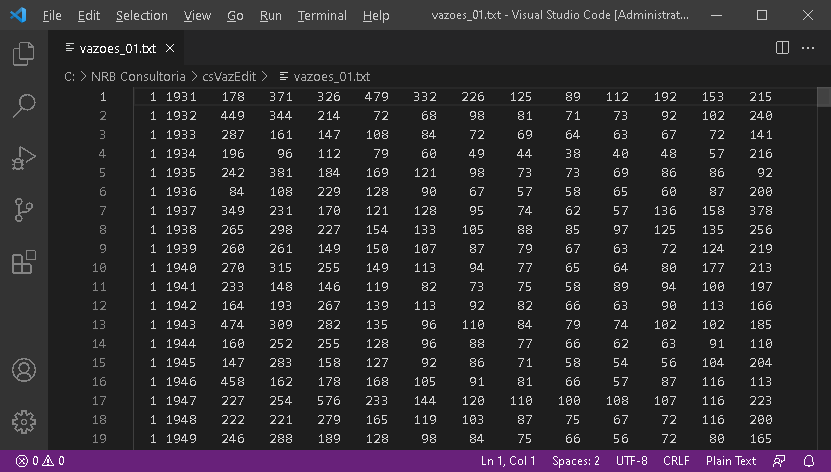831x472 pixels.
Task: Click the value 381 in the 1935 row
Action: [x=280, y=173]
